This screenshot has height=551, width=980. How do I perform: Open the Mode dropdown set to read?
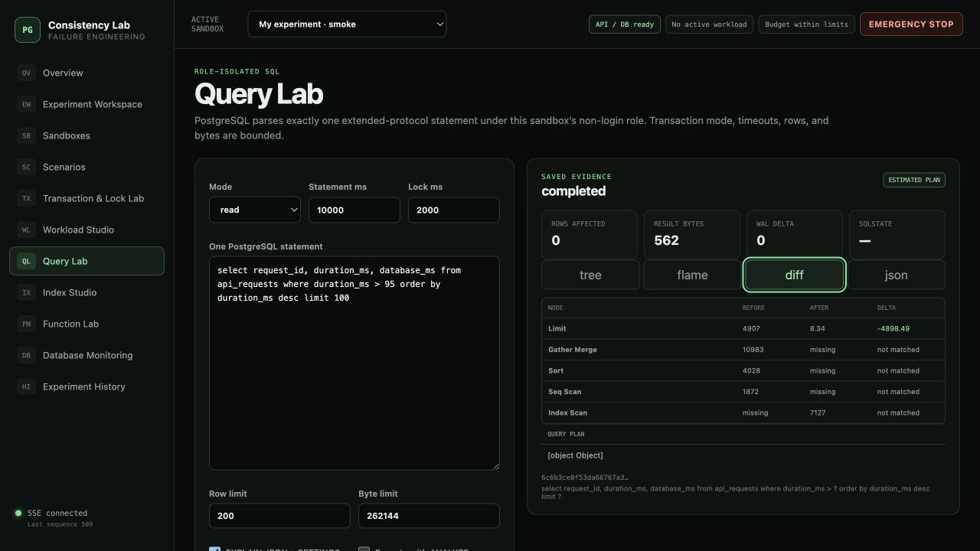255,210
